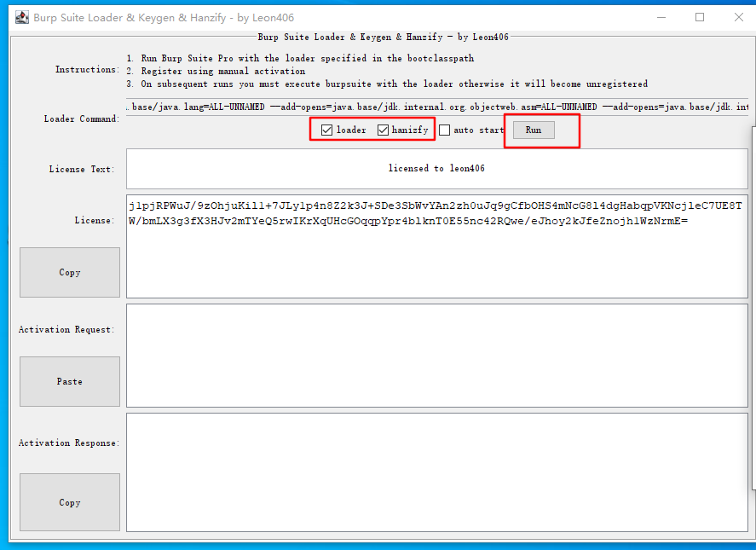The image size is (756, 550).
Task: Click Paste under Activation Request
Action: tap(70, 382)
